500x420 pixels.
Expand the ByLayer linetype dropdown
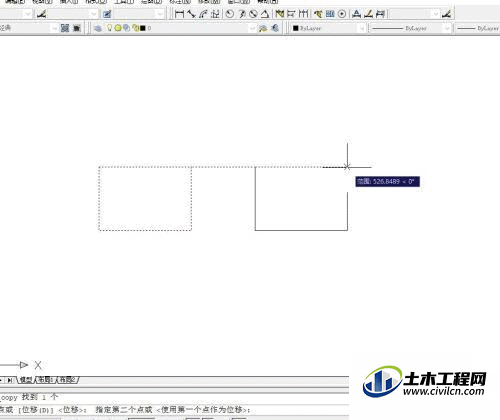click(x=447, y=28)
